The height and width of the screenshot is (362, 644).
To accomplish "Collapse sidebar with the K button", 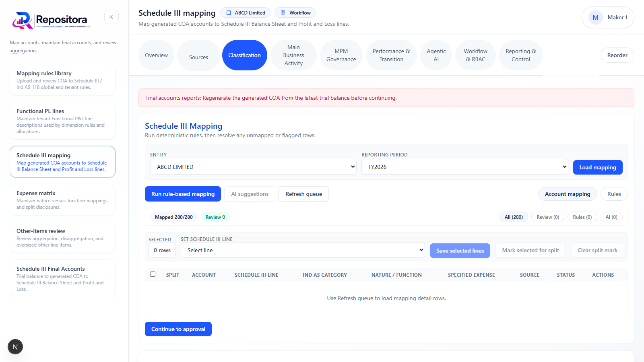I will coord(111,17).
